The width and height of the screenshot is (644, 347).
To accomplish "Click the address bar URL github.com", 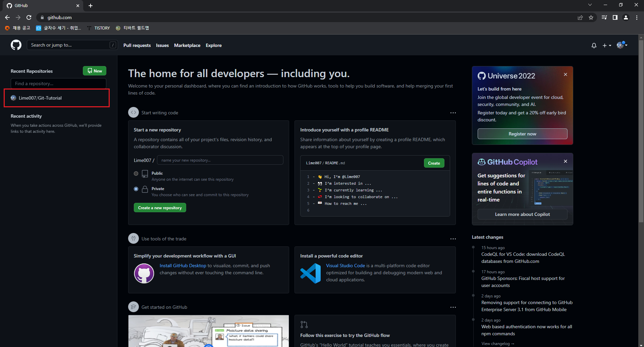I will point(59,17).
